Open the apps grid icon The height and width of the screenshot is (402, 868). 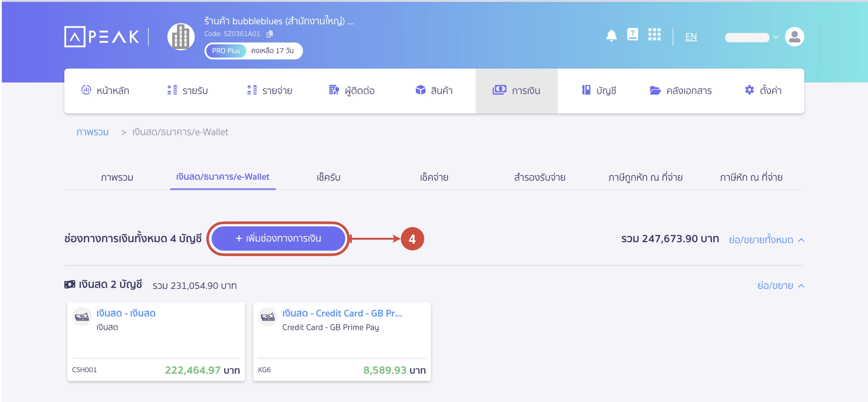[654, 34]
